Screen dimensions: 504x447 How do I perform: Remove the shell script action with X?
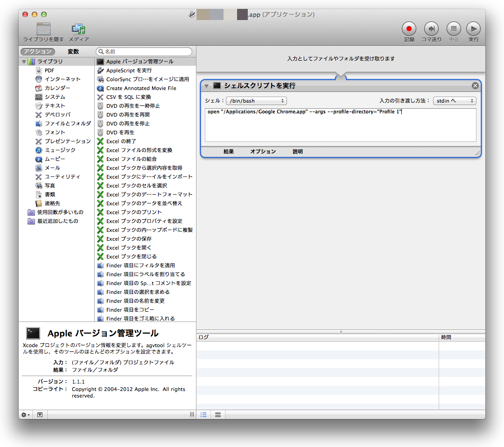point(475,85)
